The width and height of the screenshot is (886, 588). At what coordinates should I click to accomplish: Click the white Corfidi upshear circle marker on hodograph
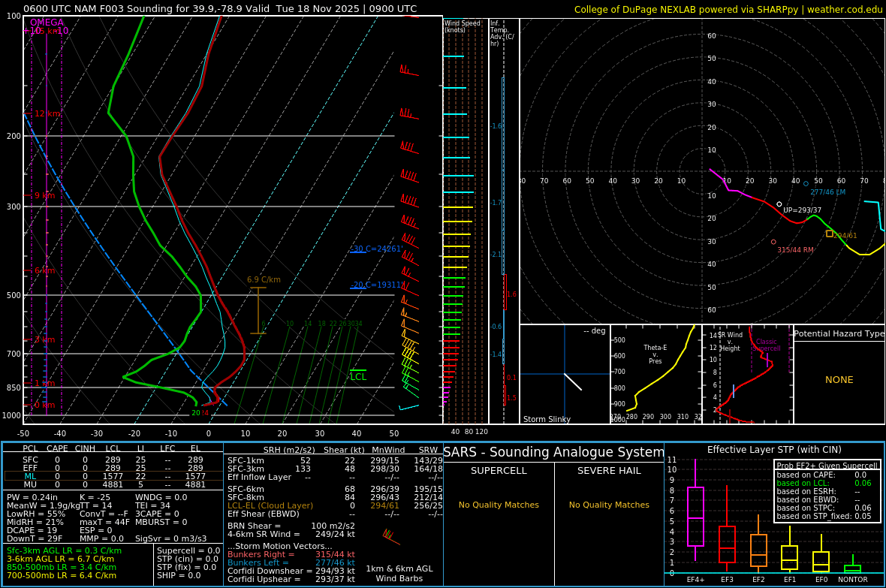pos(779,204)
